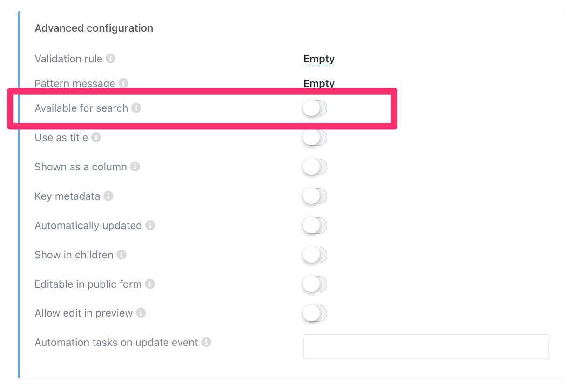The image size is (579, 392).
Task: Click info icon beside Validation rule
Action: 110,59
